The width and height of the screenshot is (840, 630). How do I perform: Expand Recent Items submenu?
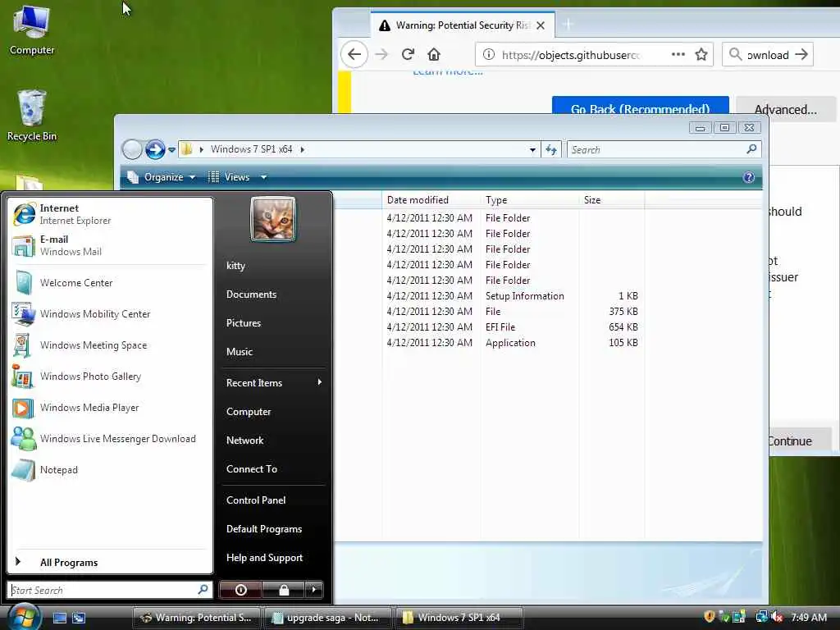[x=272, y=383]
